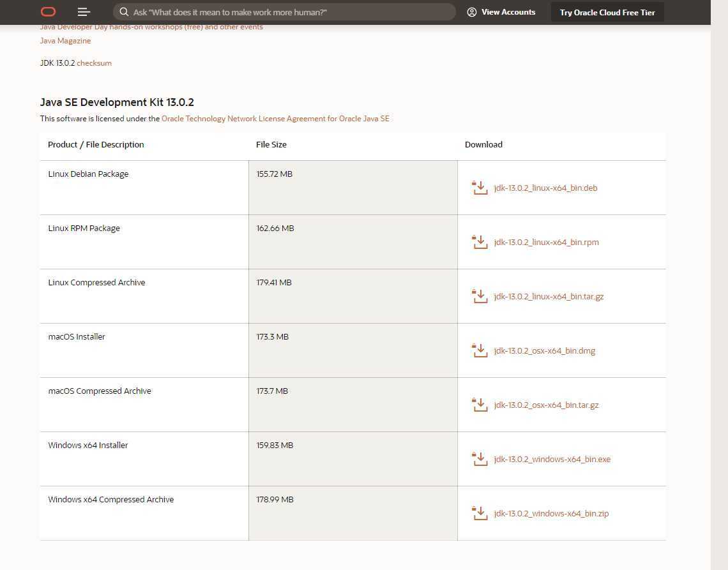Click the '159.83 MB' file size
Screen dimensions: 728x570
(x=275, y=446)
